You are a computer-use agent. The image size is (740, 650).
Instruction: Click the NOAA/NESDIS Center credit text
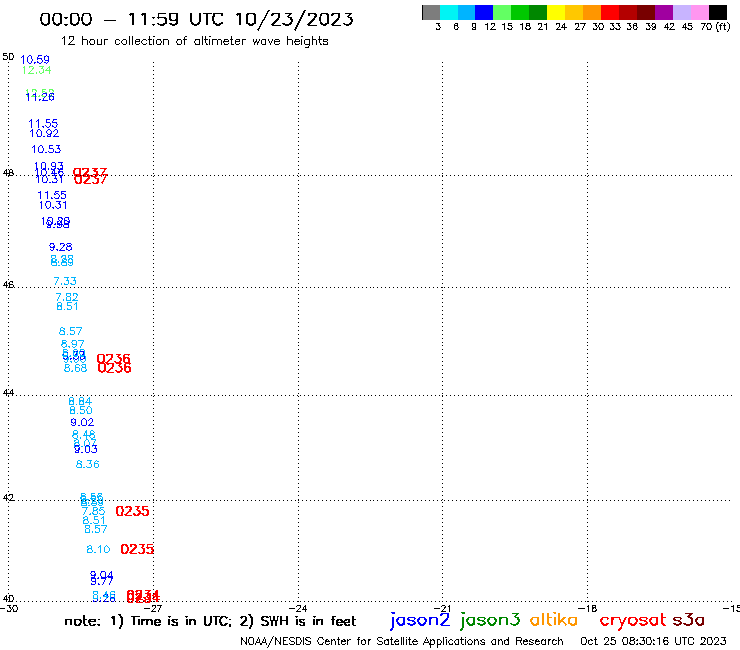click(x=402, y=641)
